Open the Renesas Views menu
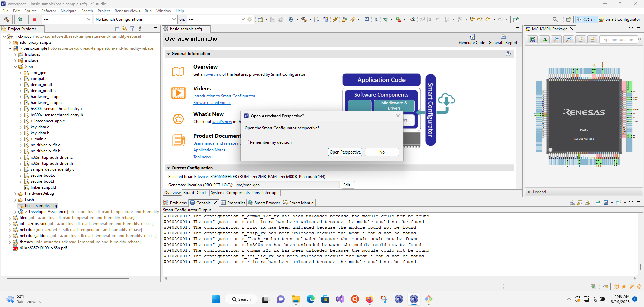Viewport: 644px width, 307px height. tap(127, 11)
